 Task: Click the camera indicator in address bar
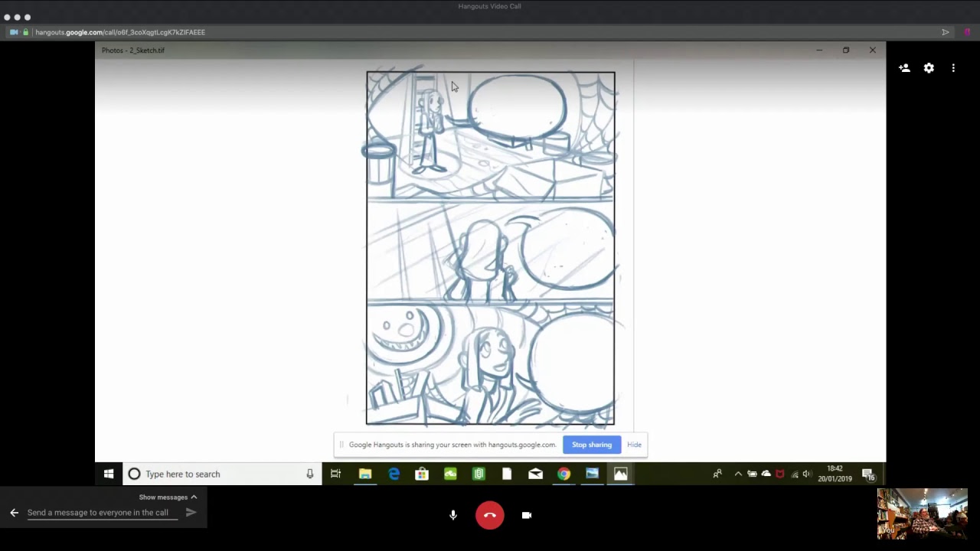(x=14, y=32)
